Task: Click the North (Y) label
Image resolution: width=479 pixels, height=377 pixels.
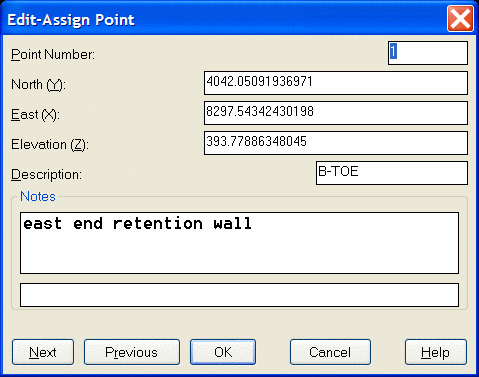Action: tap(38, 85)
